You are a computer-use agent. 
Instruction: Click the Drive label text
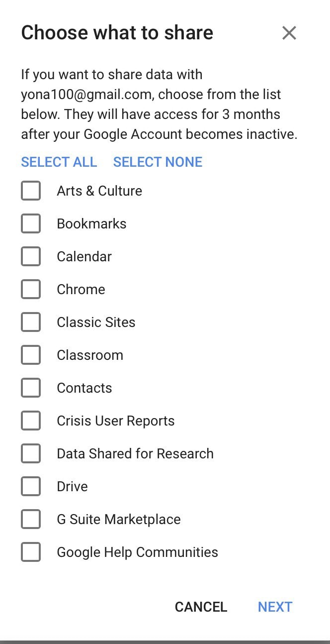point(72,486)
